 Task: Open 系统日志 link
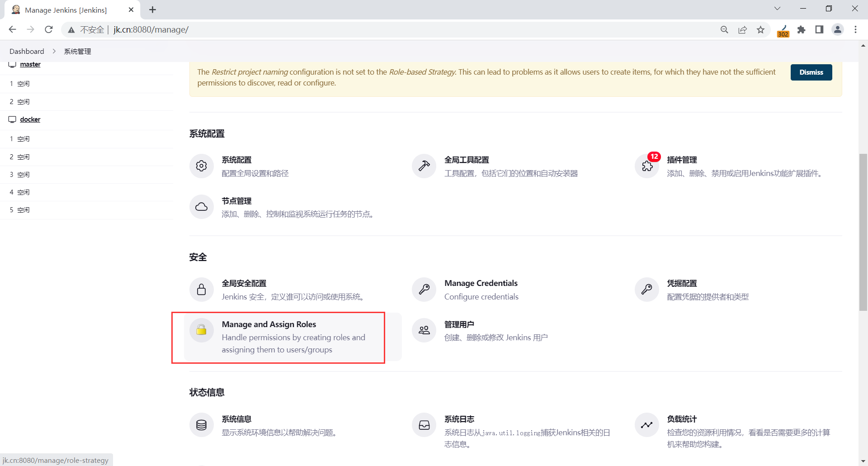pos(459,419)
